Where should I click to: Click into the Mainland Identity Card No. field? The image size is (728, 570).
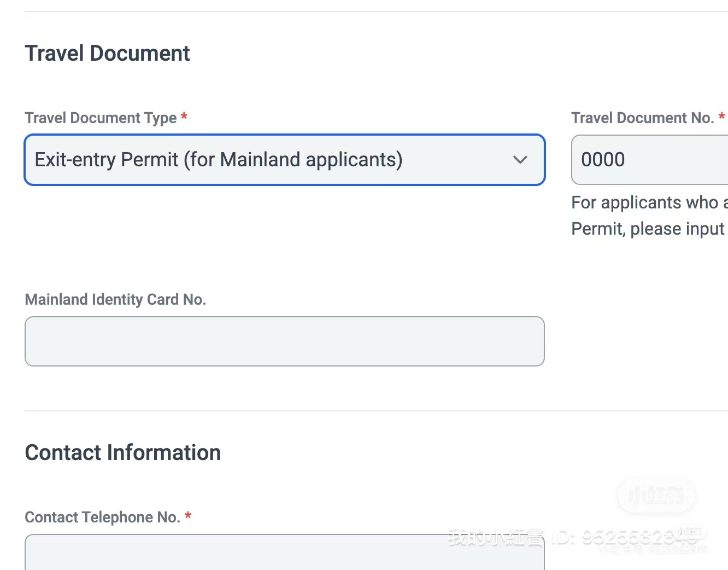[x=285, y=341]
